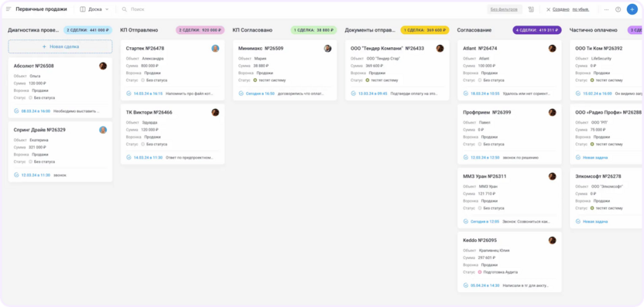Click the avatar on the Профприем №26399 card

[553, 112]
